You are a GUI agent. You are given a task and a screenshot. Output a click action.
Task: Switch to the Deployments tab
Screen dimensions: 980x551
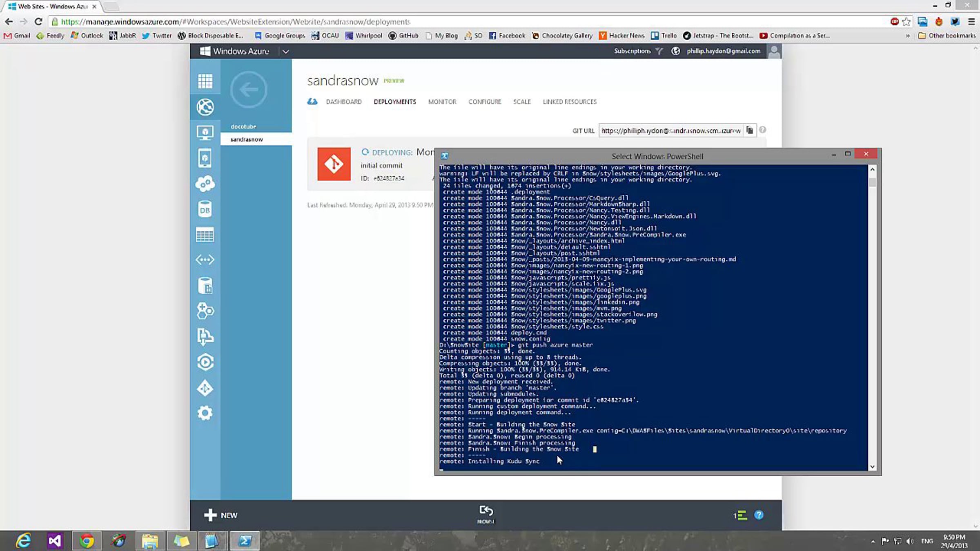tap(395, 102)
